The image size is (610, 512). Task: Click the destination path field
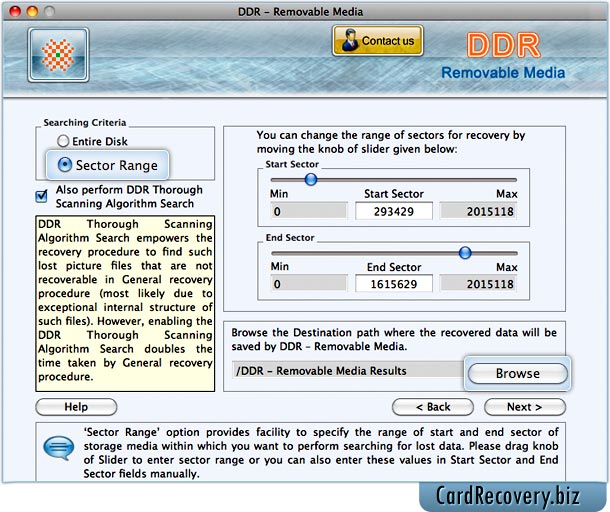(348, 370)
